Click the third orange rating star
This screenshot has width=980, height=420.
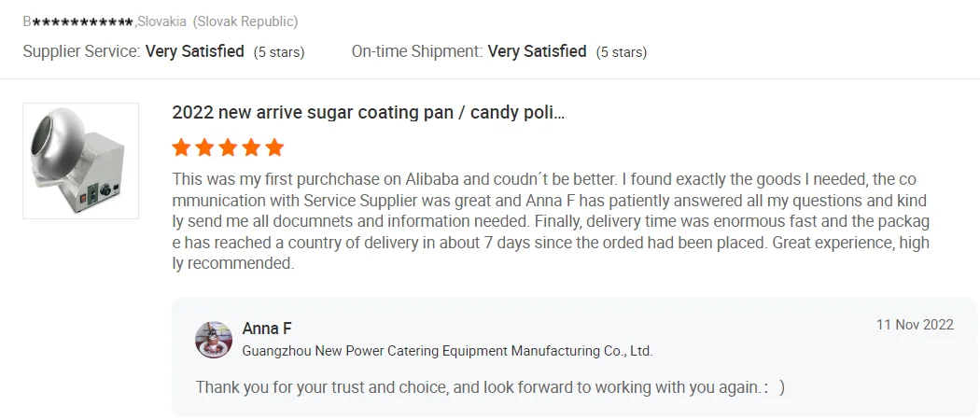[228, 147]
